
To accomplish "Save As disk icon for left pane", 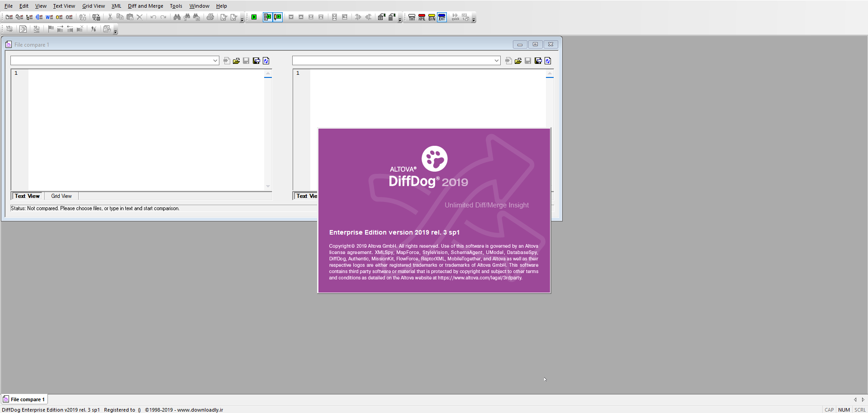I will click(256, 61).
